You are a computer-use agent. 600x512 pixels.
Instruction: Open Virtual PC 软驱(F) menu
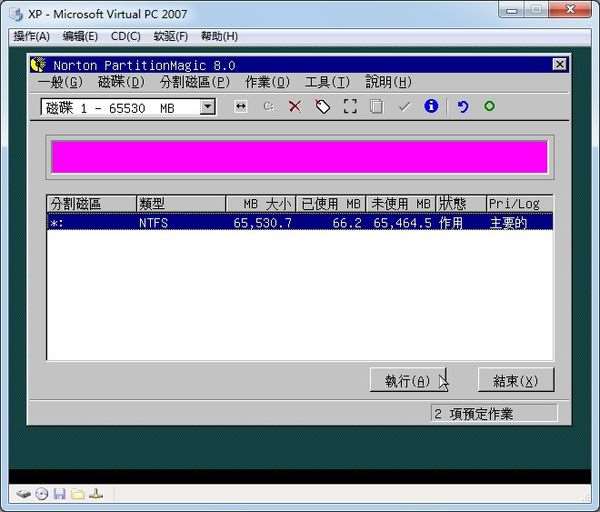point(171,36)
